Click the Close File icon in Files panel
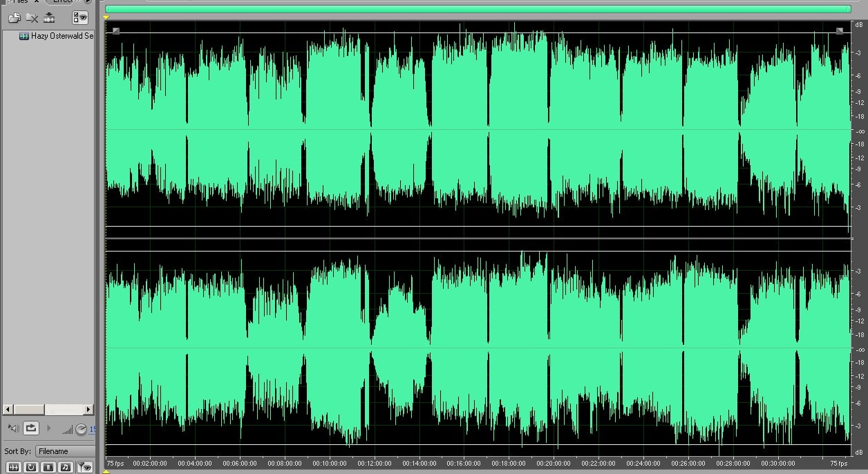The height and width of the screenshot is (474, 868). coord(32,18)
